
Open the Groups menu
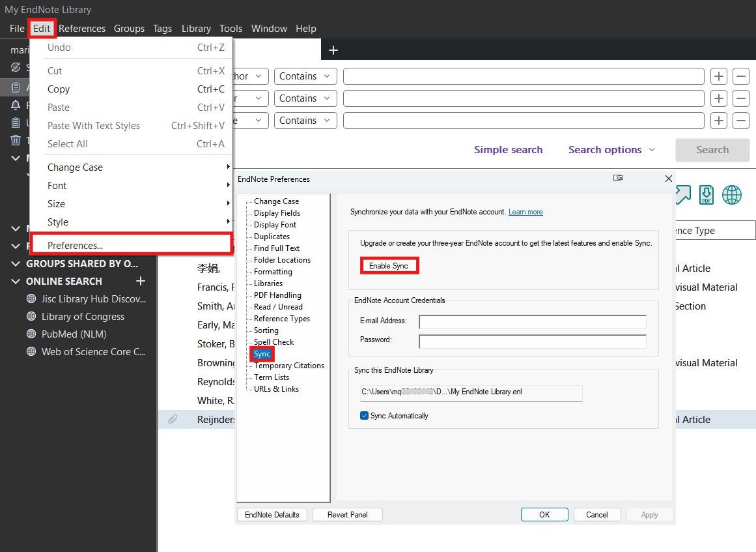point(129,29)
